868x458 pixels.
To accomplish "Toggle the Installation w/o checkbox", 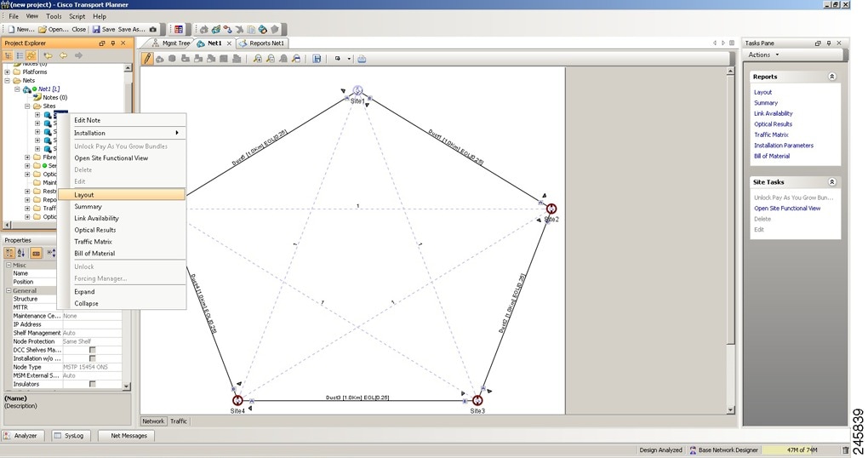I will tap(93, 358).
